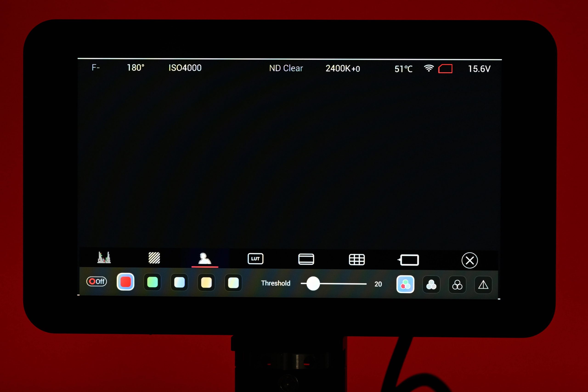Select the focus peaking person icon
This screenshot has height=392, width=588.
204,258
